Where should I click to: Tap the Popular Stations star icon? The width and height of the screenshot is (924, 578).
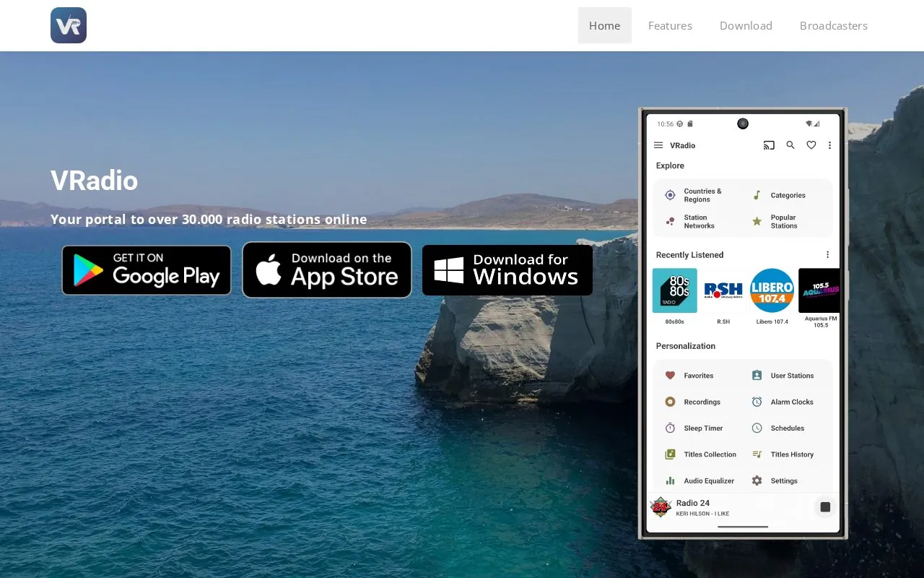757,221
